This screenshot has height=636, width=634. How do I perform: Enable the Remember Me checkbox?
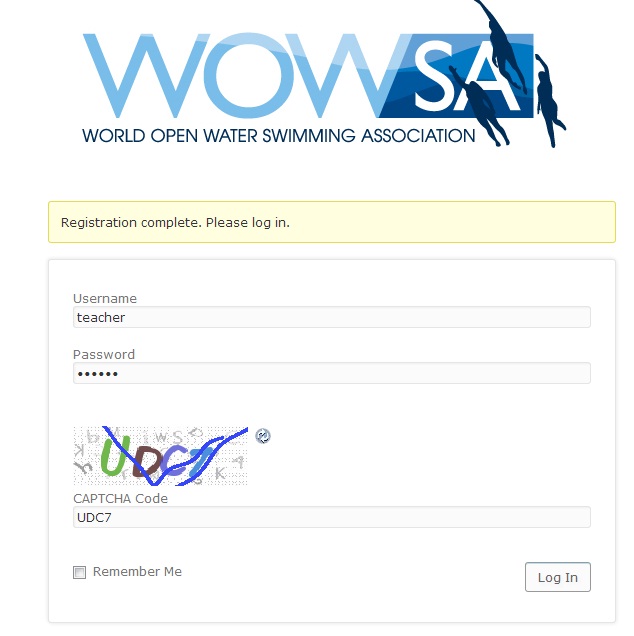pos(80,572)
